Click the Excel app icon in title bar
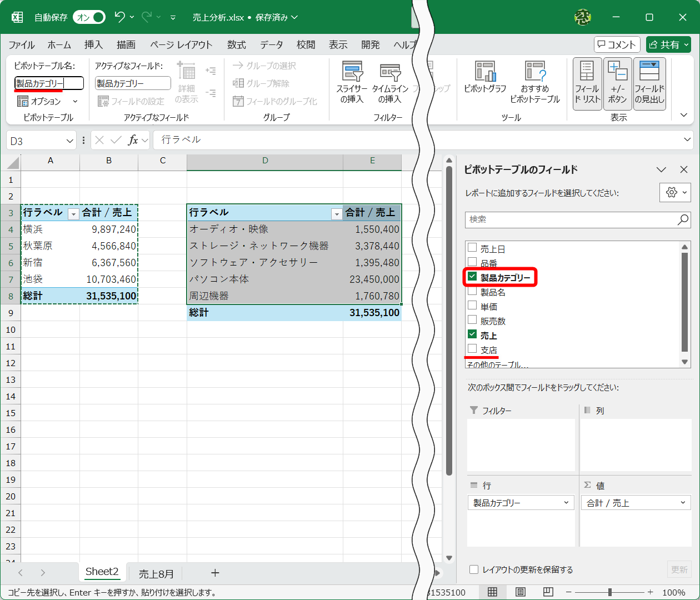The height and width of the screenshot is (600, 700). (x=17, y=17)
